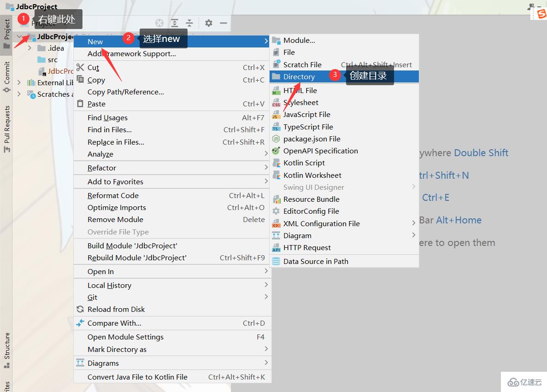The image size is (547, 392).
Task: Choose Replace in Files entry
Action: click(x=172, y=142)
